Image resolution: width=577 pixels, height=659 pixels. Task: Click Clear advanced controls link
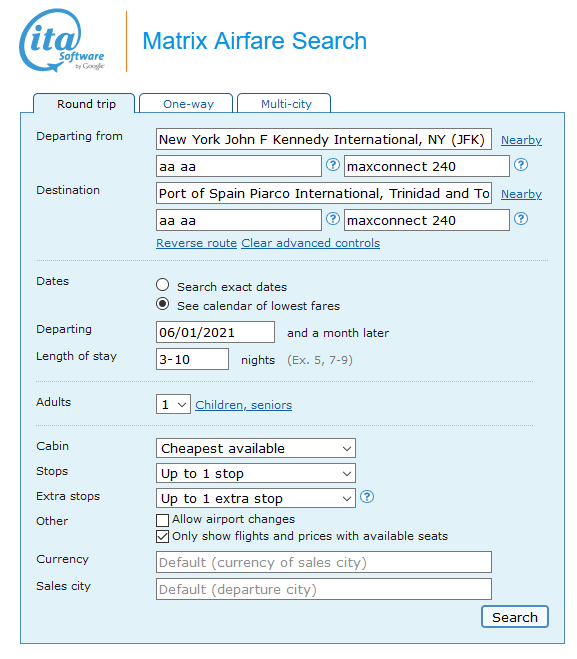coord(311,243)
